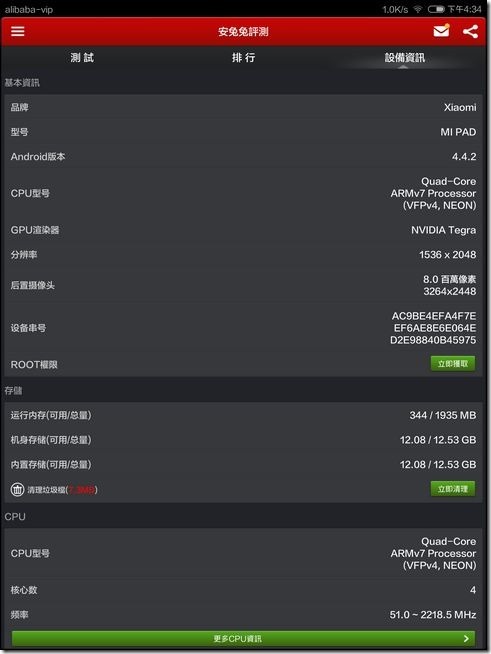Select the Xiaomi brand row
Viewport: 491px width, 654px height.
tap(244, 107)
